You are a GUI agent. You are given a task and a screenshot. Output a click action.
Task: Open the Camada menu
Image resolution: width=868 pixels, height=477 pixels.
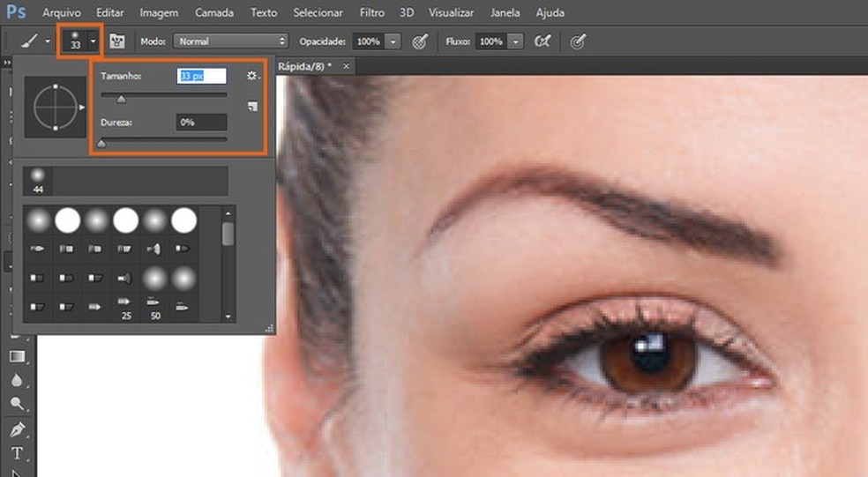[x=216, y=13]
